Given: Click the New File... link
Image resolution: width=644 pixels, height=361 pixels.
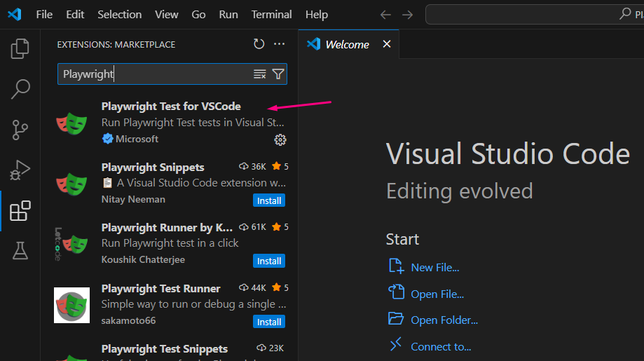Looking at the screenshot, I should (435, 268).
